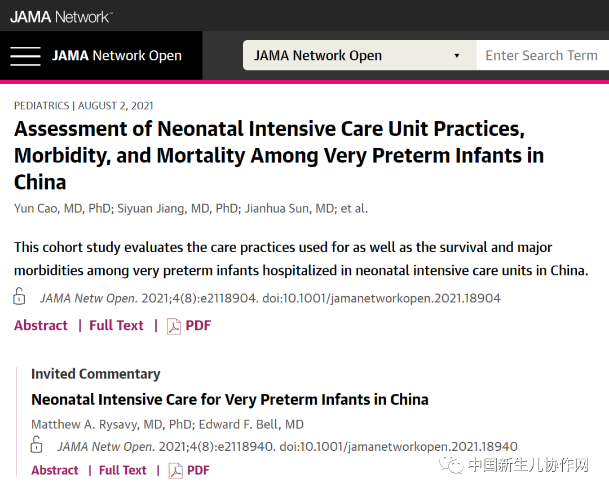Open the hamburger navigation menu
Screen dimensions: 609x492
click(25, 56)
